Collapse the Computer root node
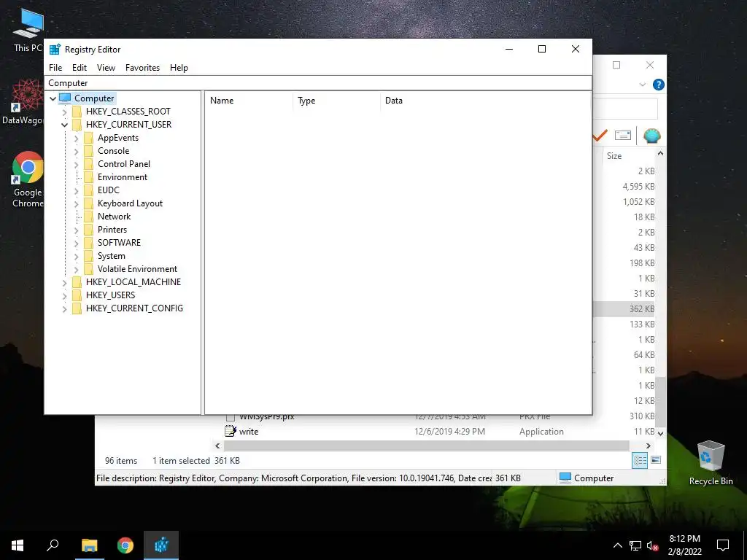The height and width of the screenshot is (560, 747). click(x=53, y=98)
